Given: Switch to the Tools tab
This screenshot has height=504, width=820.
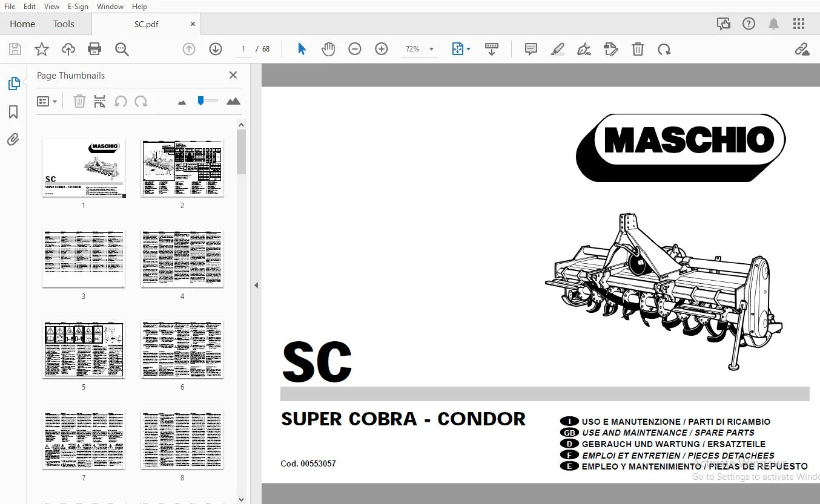Looking at the screenshot, I should tap(64, 24).
